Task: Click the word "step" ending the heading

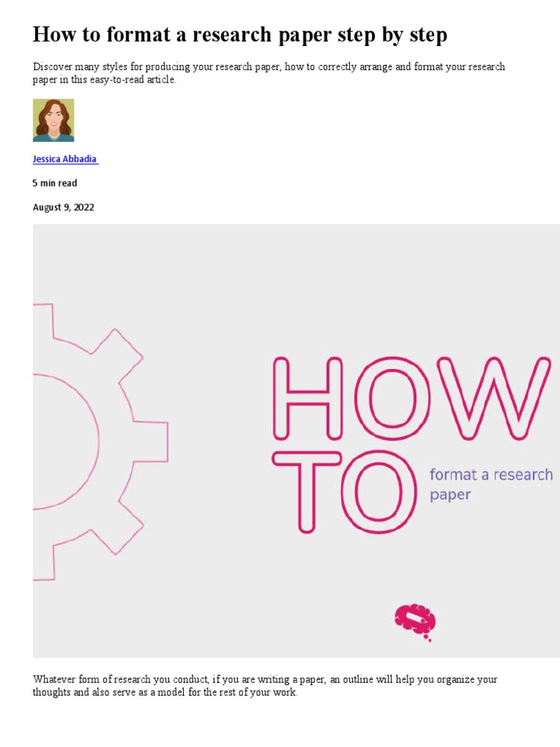Action: 429,36
